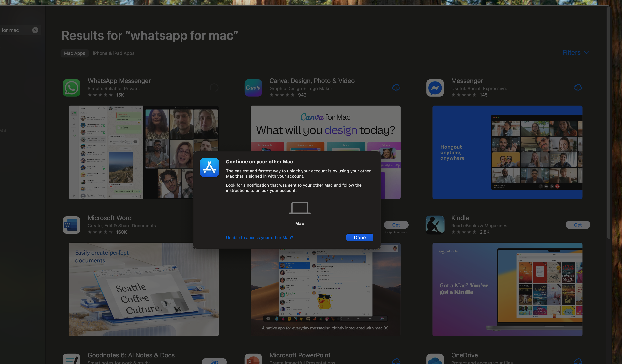Click the App Store icon in dialog
Viewport: 622px width, 364px height.
[209, 168]
